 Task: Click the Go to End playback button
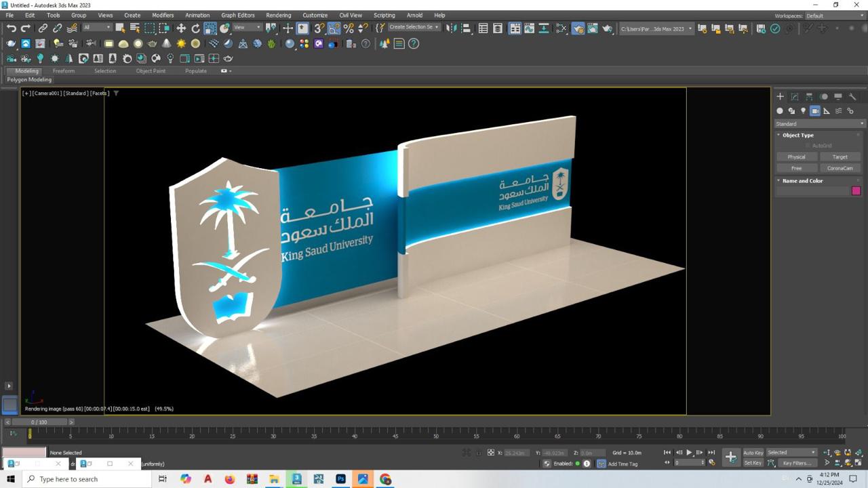[711, 453]
